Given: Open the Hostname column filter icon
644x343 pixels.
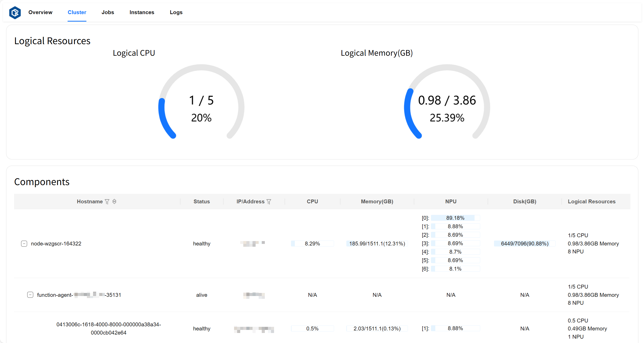Looking at the screenshot, I should (107, 202).
